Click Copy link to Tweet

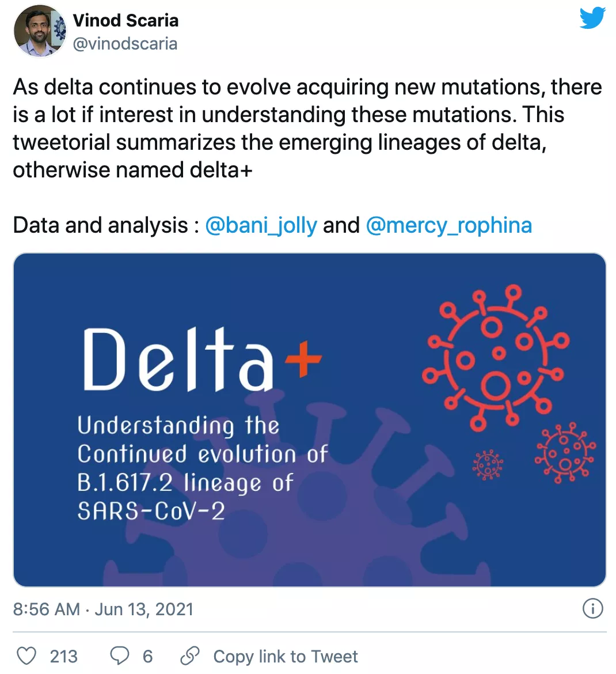pyautogui.click(x=285, y=656)
